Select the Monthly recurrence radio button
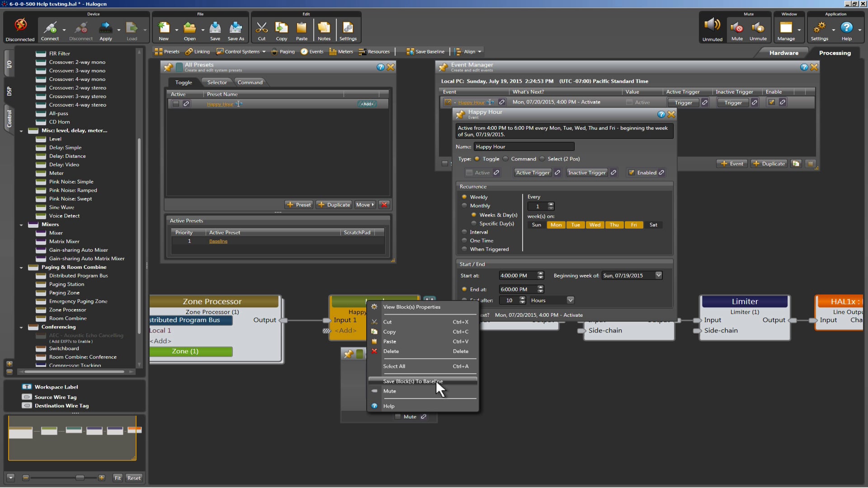Image resolution: width=868 pixels, height=488 pixels. (x=464, y=206)
